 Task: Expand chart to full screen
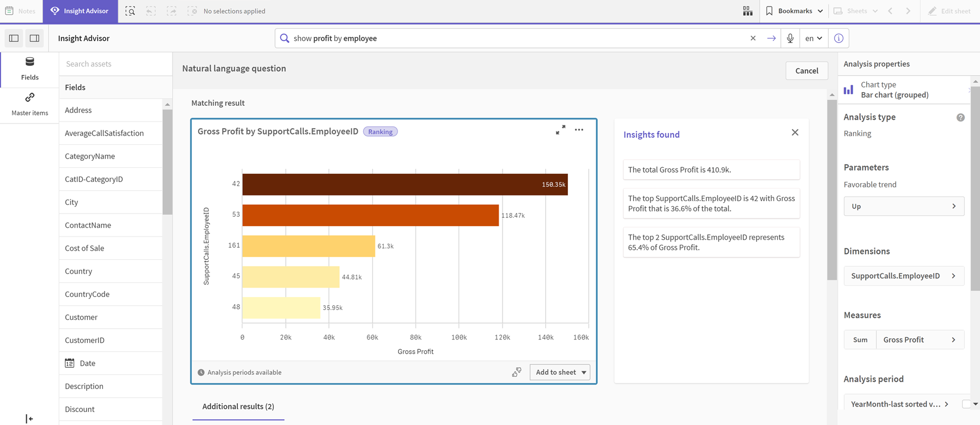[560, 130]
